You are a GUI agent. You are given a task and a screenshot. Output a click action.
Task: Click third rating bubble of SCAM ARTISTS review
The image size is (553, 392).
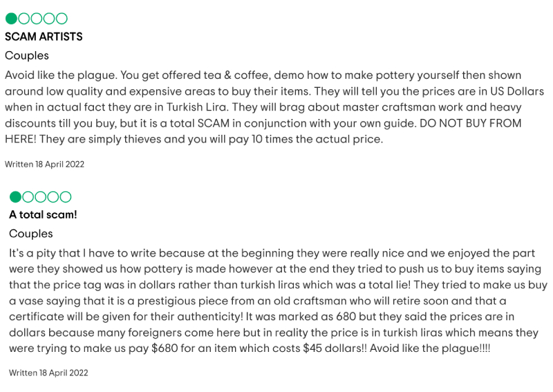pyautogui.click(x=37, y=19)
